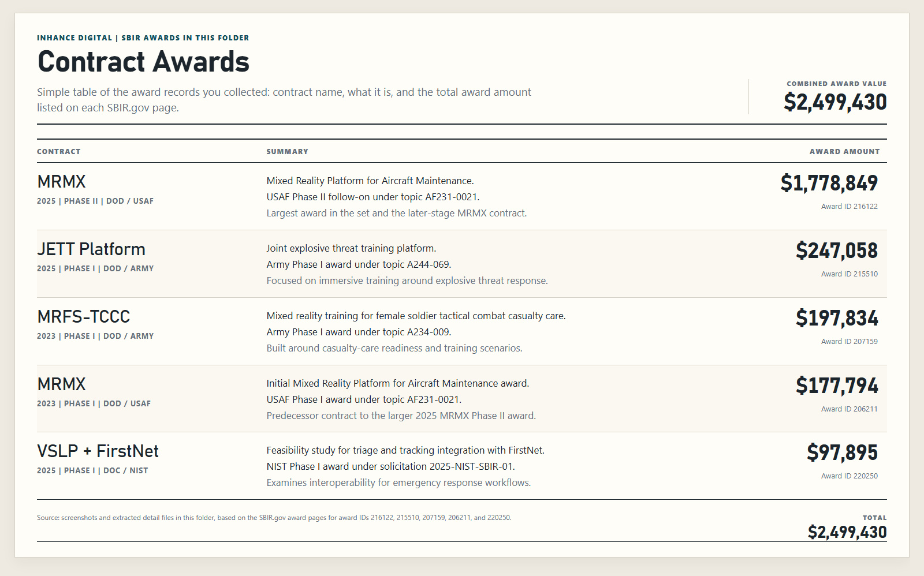Click the Source footnote text
Viewport: 924px width, 576px height.
pos(274,518)
